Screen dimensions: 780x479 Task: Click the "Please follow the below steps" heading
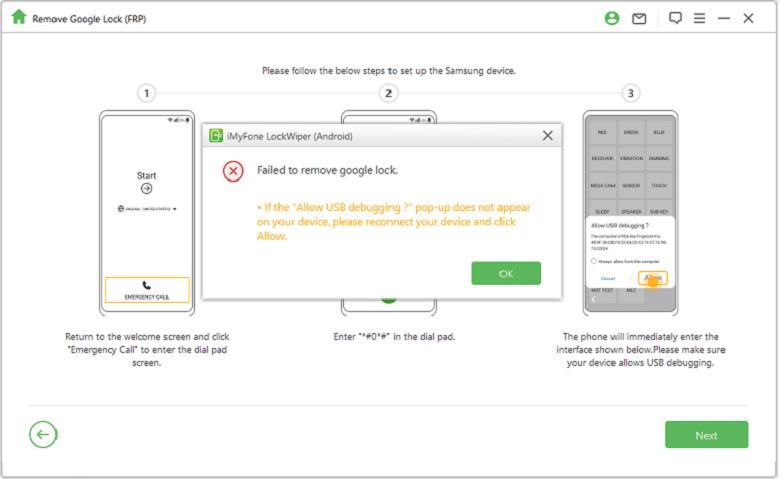click(x=389, y=71)
